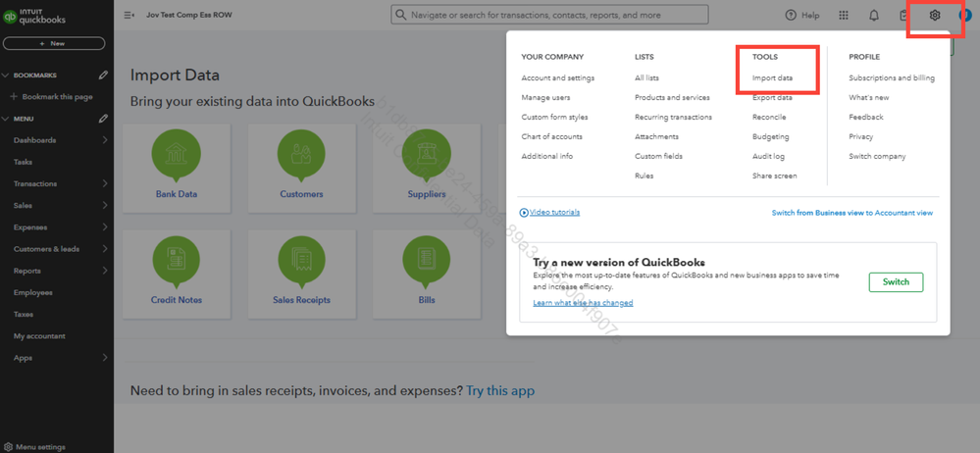Image resolution: width=980 pixels, height=453 pixels.
Task: Open the Video tutorials link
Action: (554, 213)
